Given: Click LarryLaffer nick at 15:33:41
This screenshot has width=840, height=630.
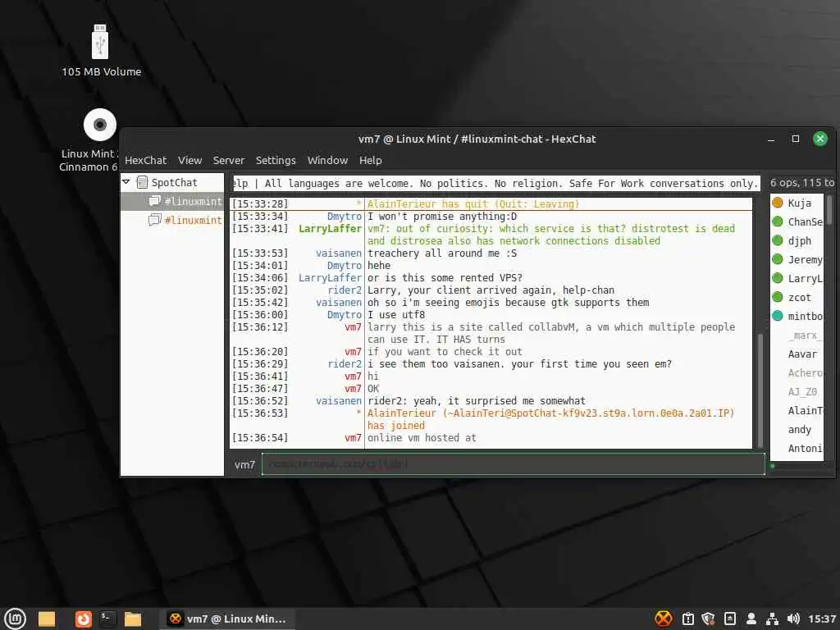Looking at the screenshot, I should [x=330, y=229].
